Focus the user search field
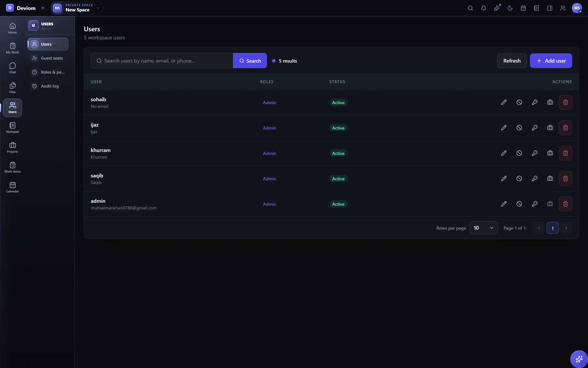Screen dimensions: 588x368 [162, 61]
